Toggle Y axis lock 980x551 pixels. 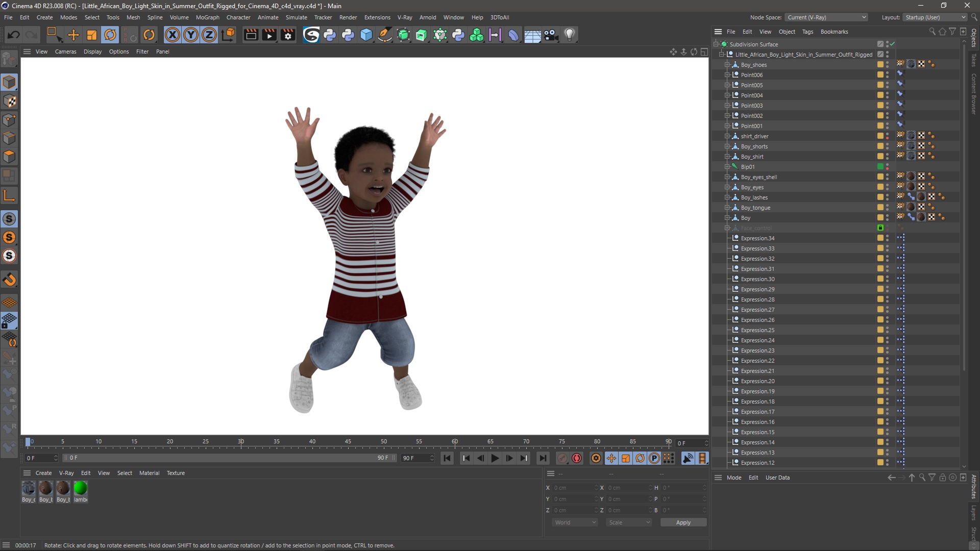coord(191,35)
